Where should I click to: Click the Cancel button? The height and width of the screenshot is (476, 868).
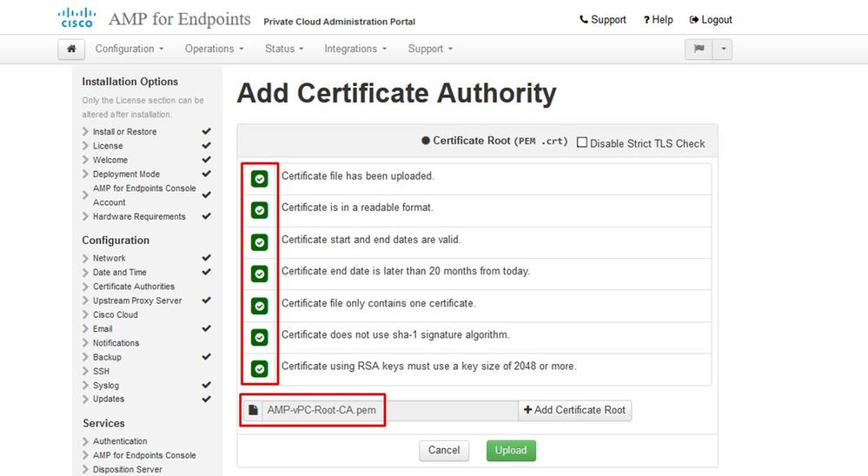pyautogui.click(x=444, y=451)
